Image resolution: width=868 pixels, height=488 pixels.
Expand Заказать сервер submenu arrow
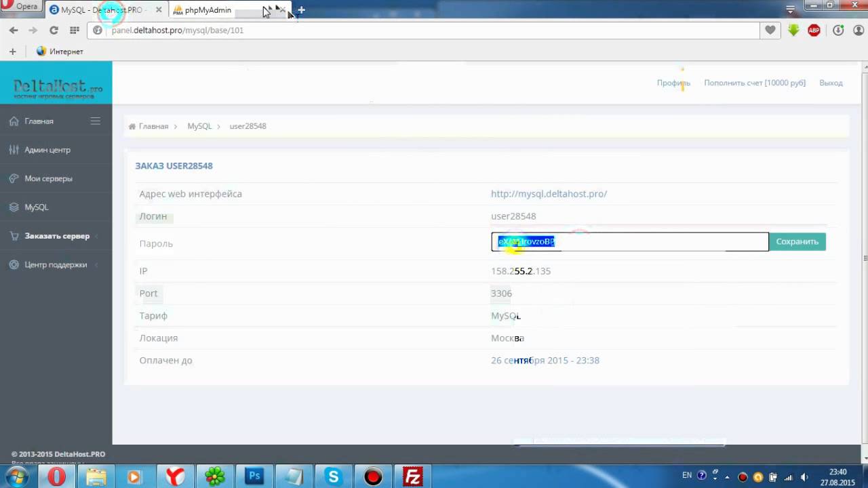tap(96, 236)
